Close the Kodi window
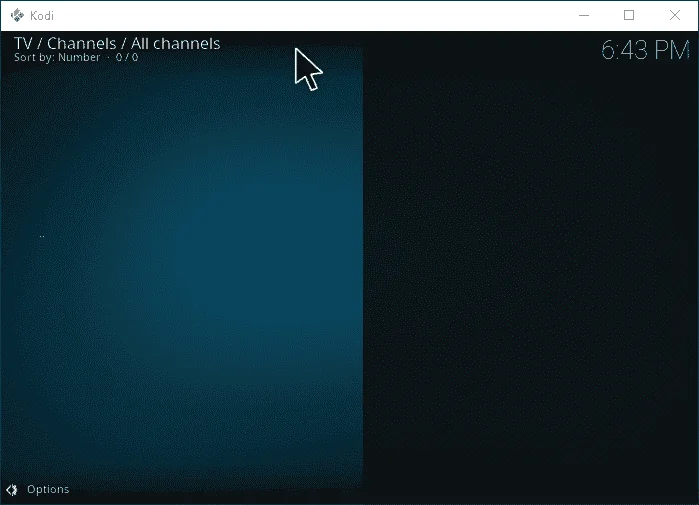This screenshot has height=505, width=699. point(675,16)
